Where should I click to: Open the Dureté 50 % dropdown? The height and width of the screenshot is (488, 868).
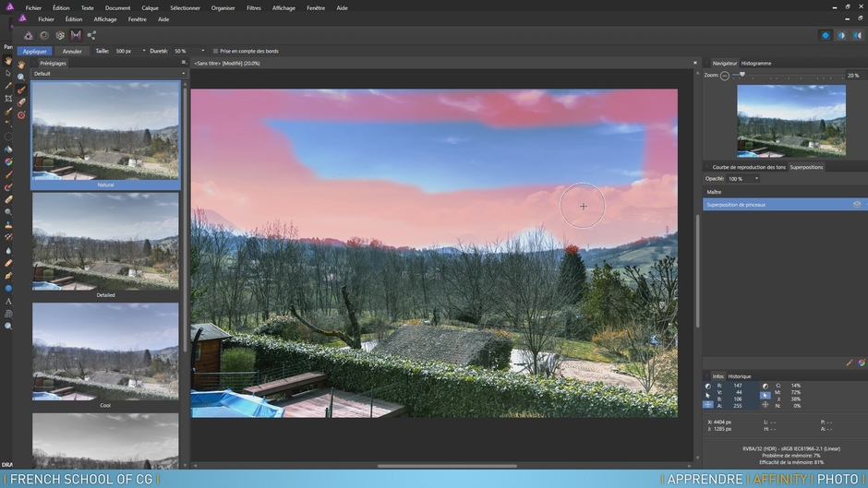(x=202, y=51)
